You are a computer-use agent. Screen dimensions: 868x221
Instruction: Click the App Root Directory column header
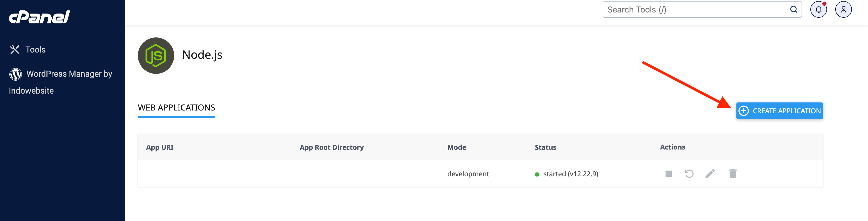coord(331,147)
